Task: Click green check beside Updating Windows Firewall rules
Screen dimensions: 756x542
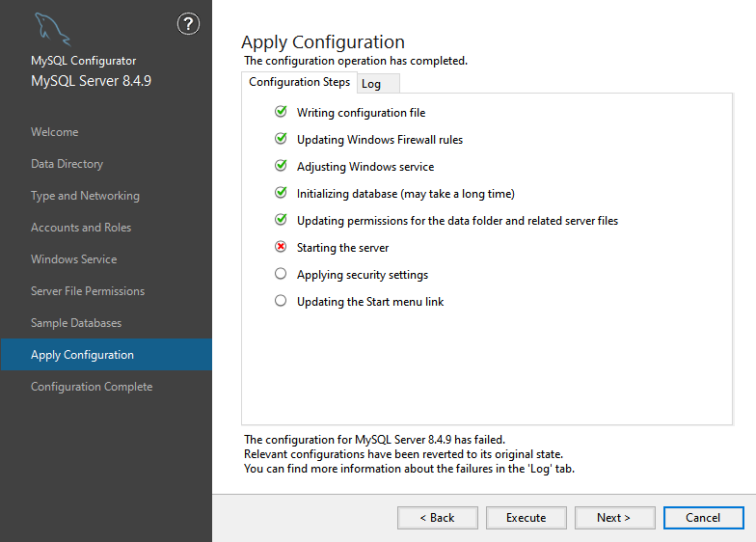Action: pyautogui.click(x=281, y=139)
